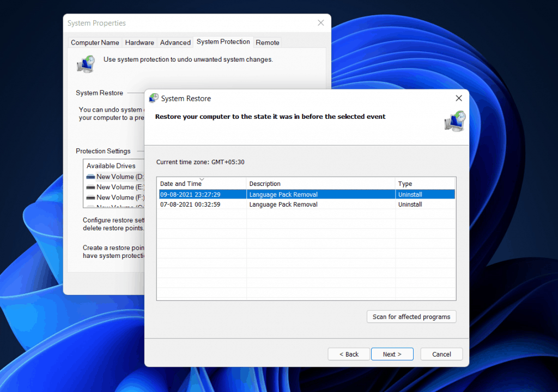Image resolution: width=558 pixels, height=392 pixels.
Task: Click Scan for affected programs
Action: pyautogui.click(x=411, y=316)
